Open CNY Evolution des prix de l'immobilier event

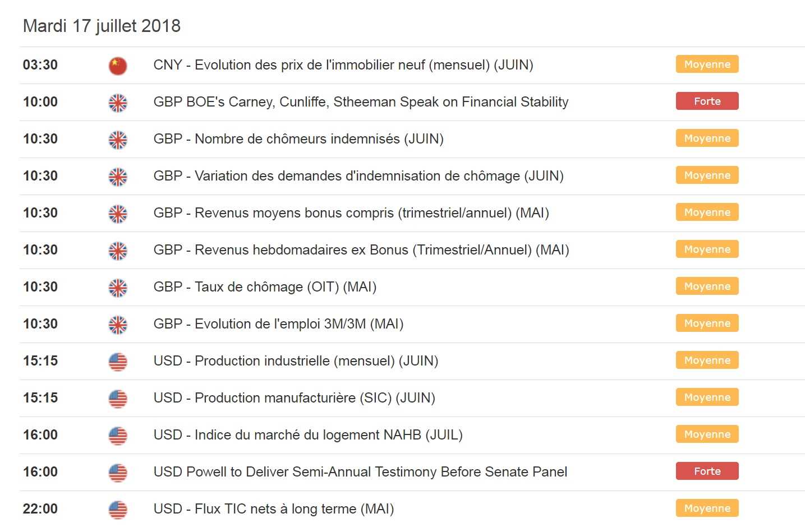click(x=343, y=65)
